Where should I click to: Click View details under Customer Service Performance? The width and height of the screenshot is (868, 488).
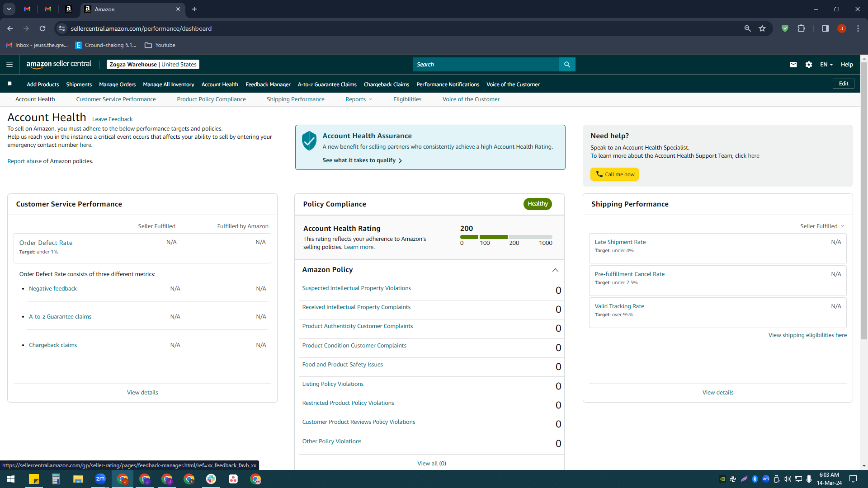[142, 393]
